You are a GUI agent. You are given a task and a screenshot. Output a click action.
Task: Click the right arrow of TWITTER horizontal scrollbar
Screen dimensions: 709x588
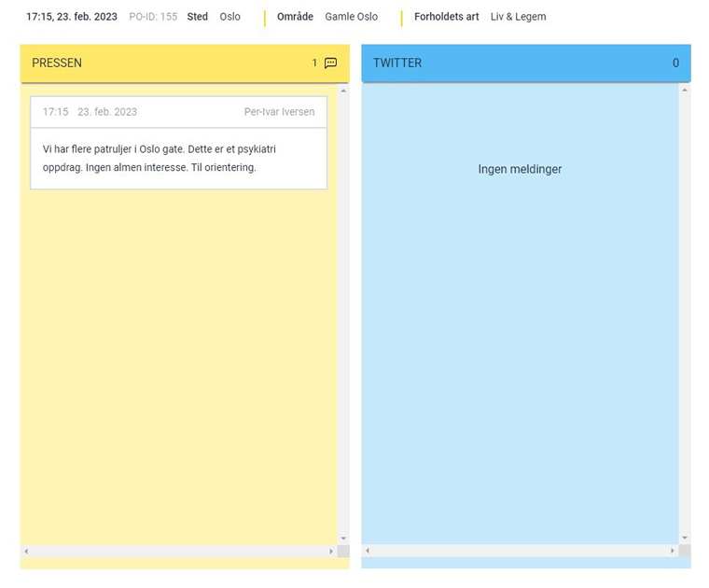673,551
